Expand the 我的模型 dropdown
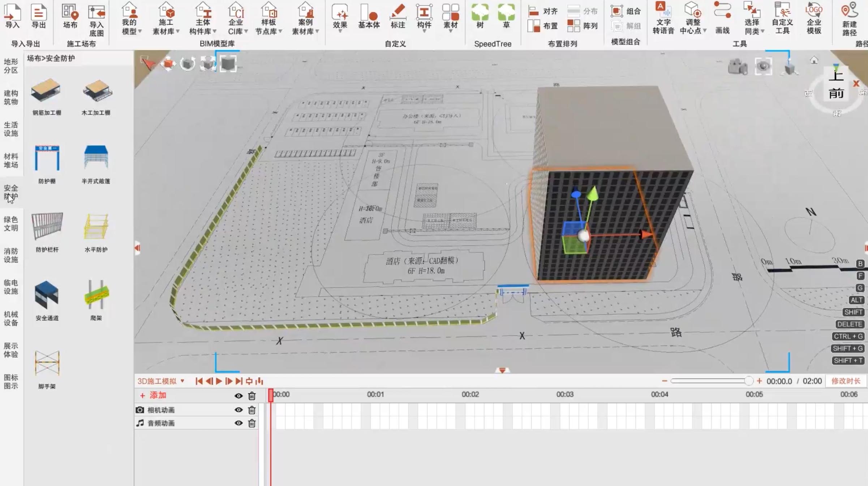The image size is (868, 486). (141, 30)
